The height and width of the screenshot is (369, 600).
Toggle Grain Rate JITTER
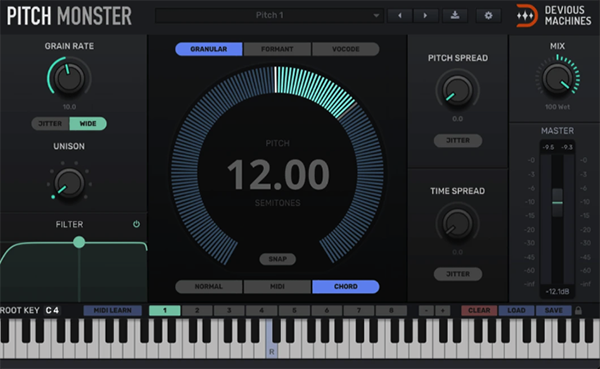point(50,124)
